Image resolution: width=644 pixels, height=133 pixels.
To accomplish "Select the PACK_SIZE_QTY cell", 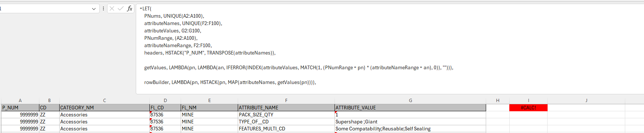I will click(x=286, y=115).
